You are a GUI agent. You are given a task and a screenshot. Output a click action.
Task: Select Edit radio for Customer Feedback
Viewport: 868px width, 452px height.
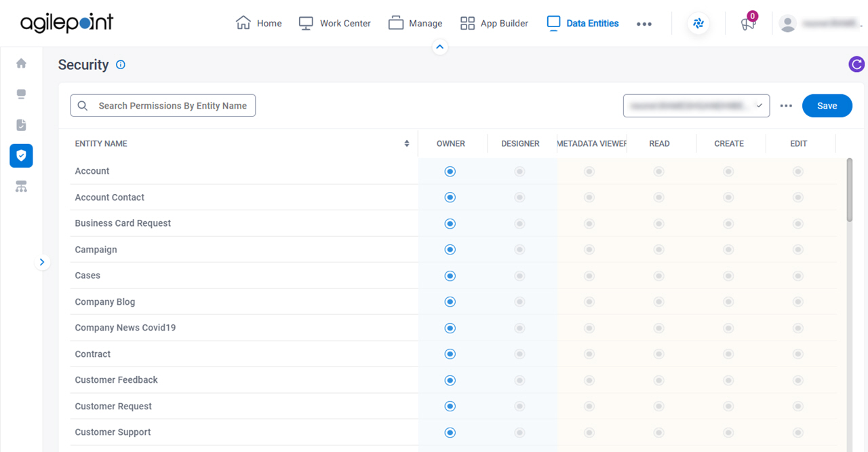tap(798, 380)
